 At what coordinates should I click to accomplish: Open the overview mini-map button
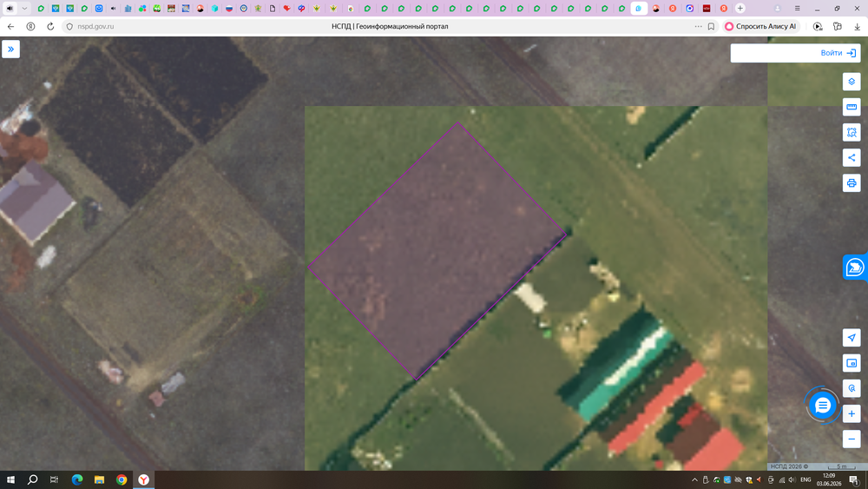[852, 363]
